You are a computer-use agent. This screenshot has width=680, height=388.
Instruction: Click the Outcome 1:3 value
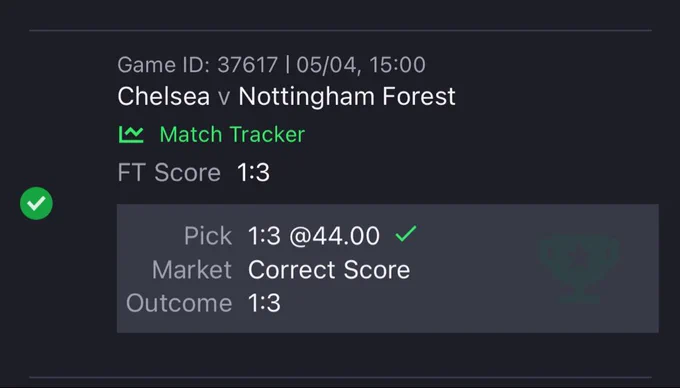264,303
